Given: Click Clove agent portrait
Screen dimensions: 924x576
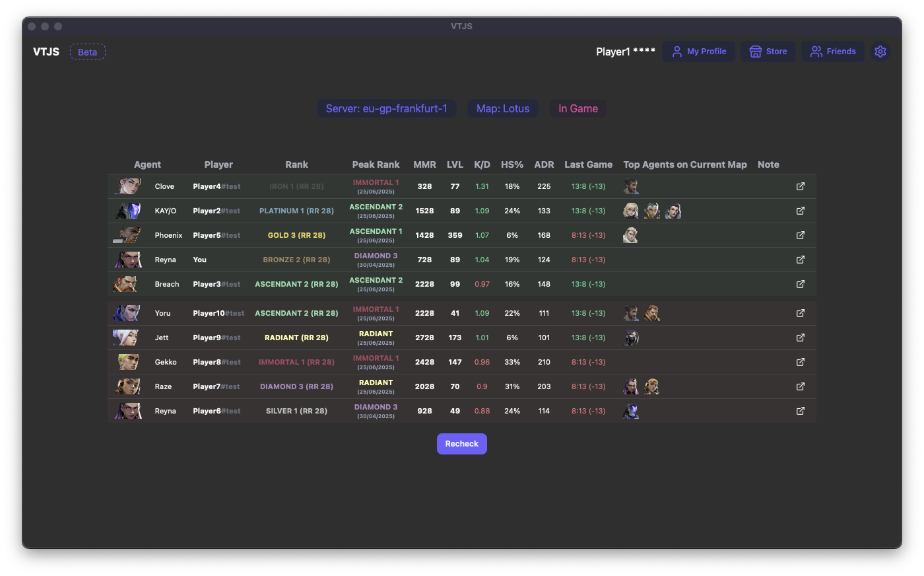Looking at the screenshot, I should [127, 186].
